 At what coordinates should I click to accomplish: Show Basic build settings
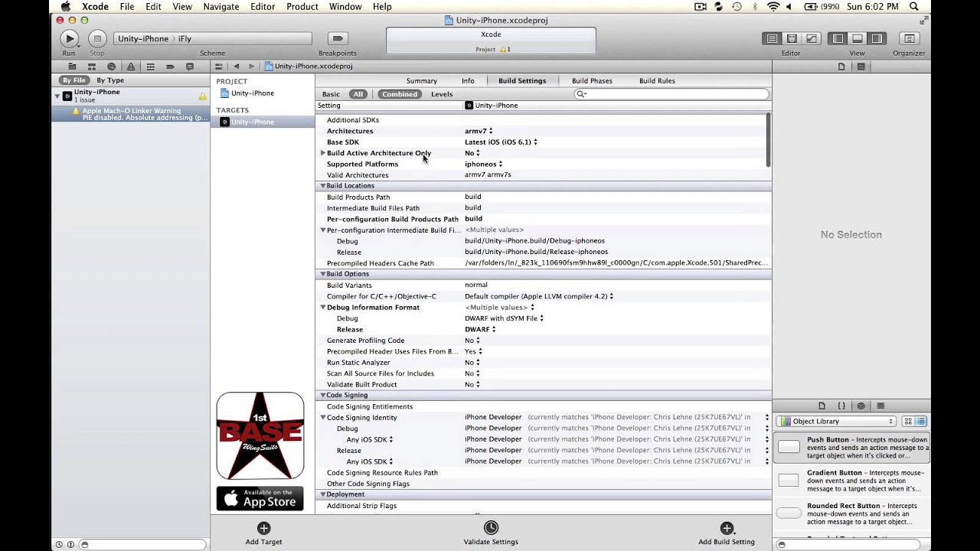331,94
